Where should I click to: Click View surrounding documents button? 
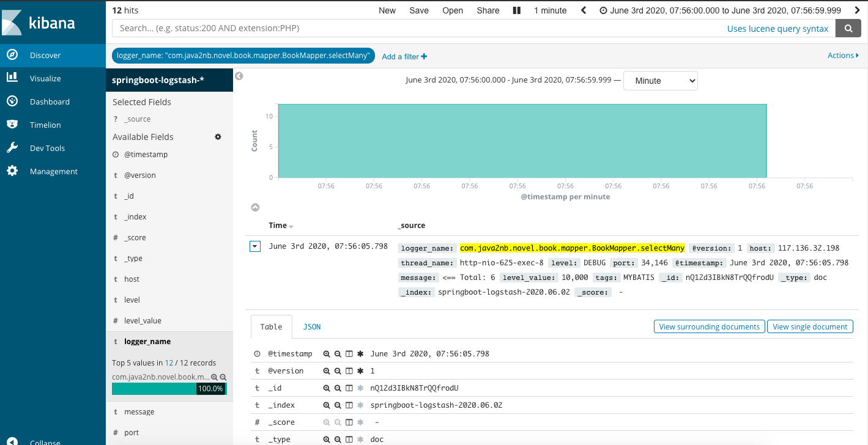tap(710, 326)
